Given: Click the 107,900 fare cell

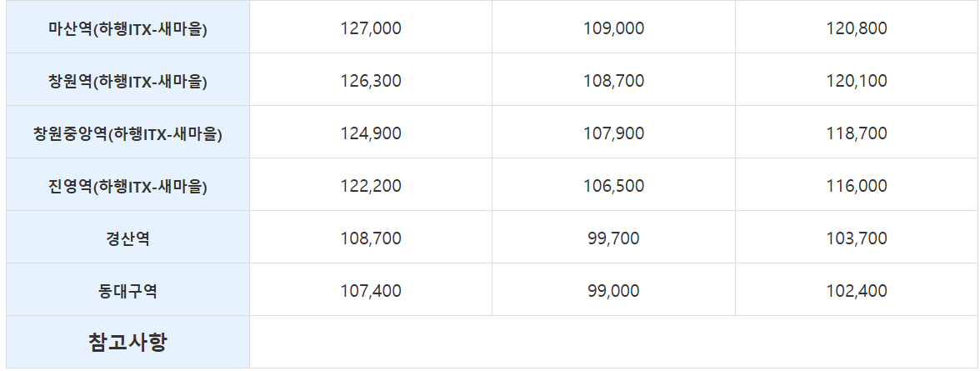Looking at the screenshot, I should [x=613, y=133].
